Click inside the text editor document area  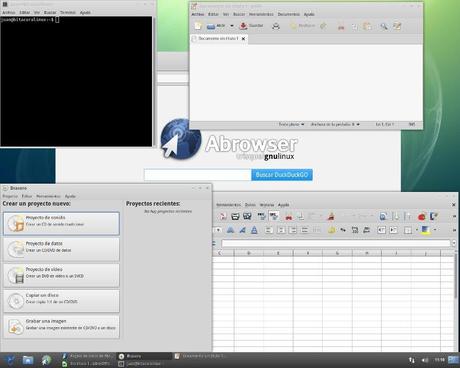point(306,82)
